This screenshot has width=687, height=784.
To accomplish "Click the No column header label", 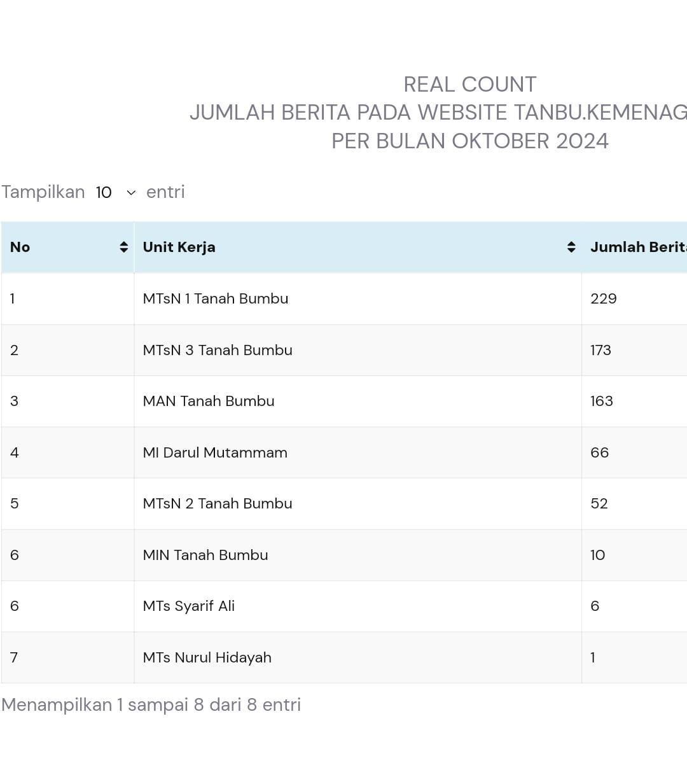I will [x=20, y=248].
